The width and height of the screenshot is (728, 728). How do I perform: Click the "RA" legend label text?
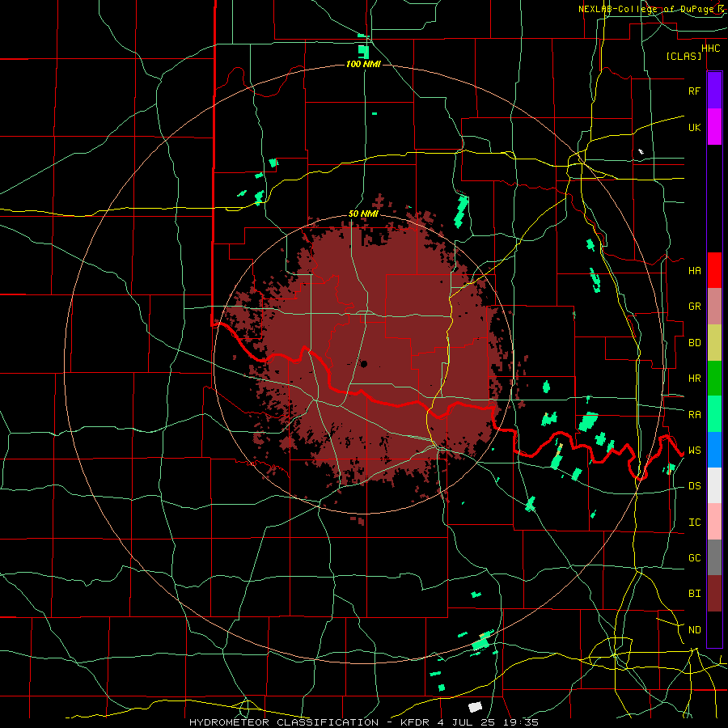(x=694, y=415)
